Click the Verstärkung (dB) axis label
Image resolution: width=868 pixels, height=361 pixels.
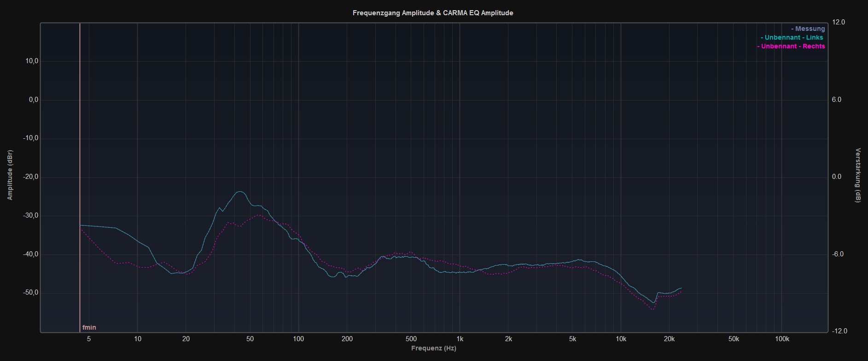point(858,175)
